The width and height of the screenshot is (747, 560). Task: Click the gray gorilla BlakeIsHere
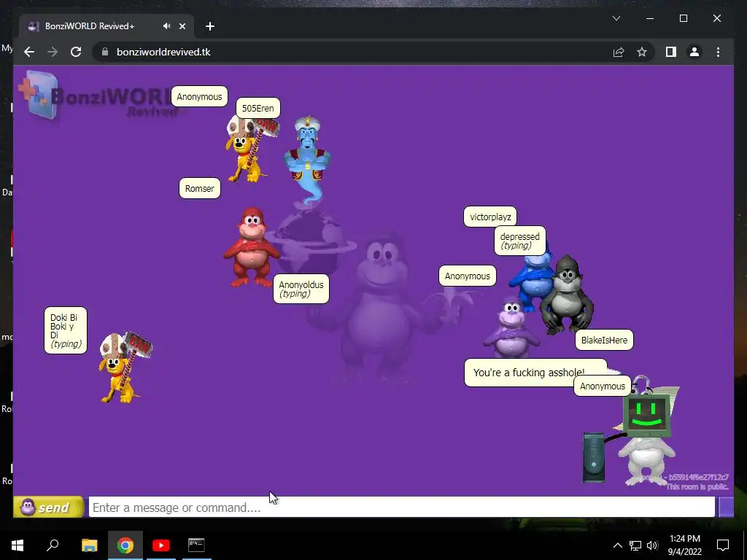click(567, 295)
